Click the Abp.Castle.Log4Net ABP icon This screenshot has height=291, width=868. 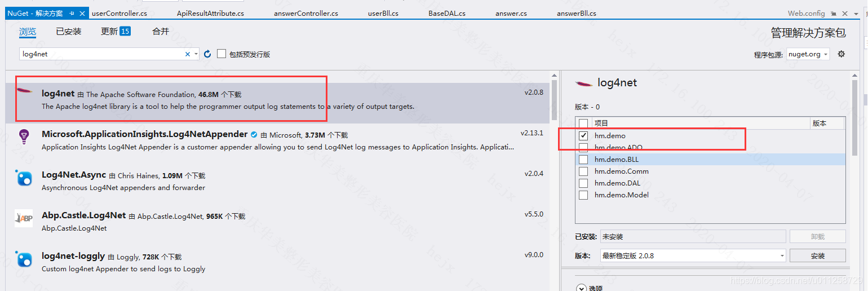24,218
